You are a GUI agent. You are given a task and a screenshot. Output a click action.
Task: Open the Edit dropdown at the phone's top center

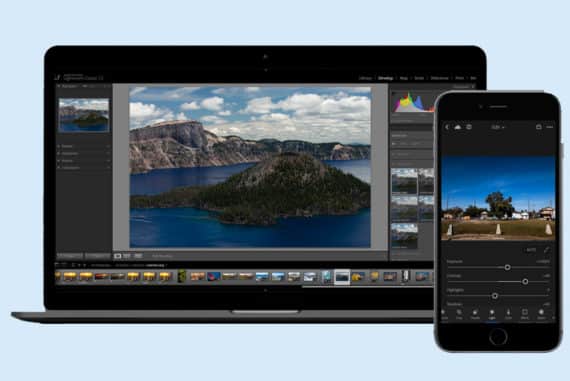pyautogui.click(x=498, y=127)
